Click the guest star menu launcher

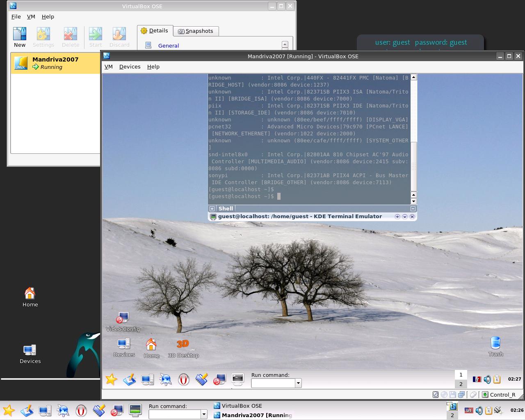tap(111, 379)
